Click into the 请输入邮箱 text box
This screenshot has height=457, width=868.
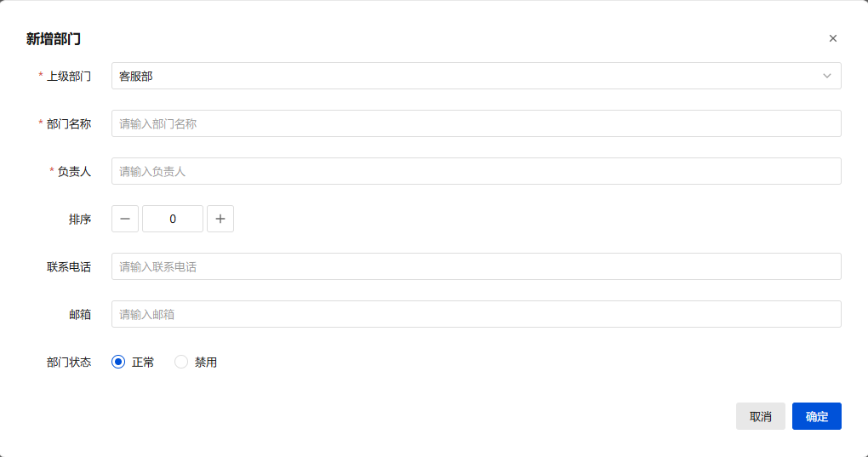coord(476,314)
